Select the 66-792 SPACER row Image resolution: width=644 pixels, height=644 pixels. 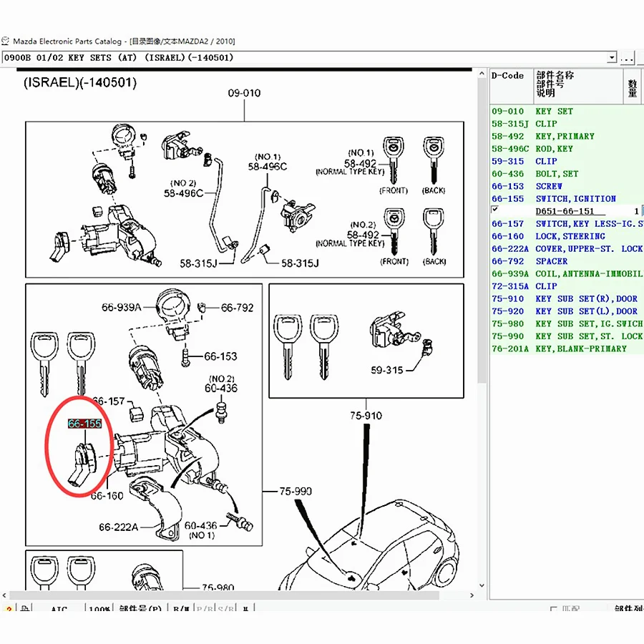click(567, 261)
